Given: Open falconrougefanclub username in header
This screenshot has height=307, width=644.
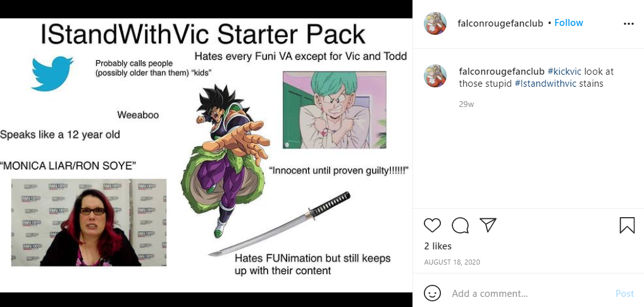Looking at the screenshot, I should (500, 23).
